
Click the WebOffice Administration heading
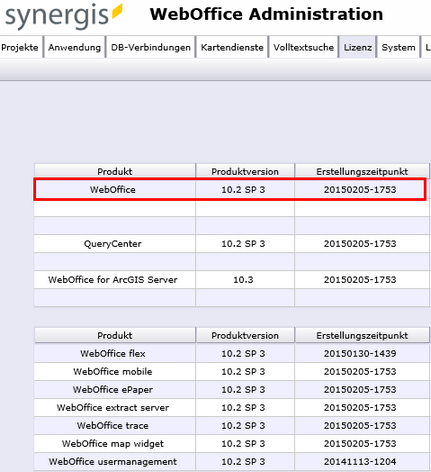coord(266,14)
